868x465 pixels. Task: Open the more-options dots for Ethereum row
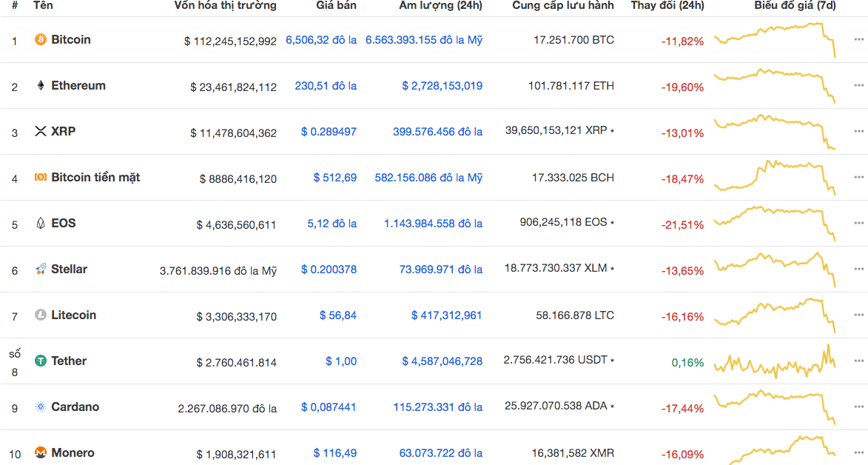coord(858,85)
